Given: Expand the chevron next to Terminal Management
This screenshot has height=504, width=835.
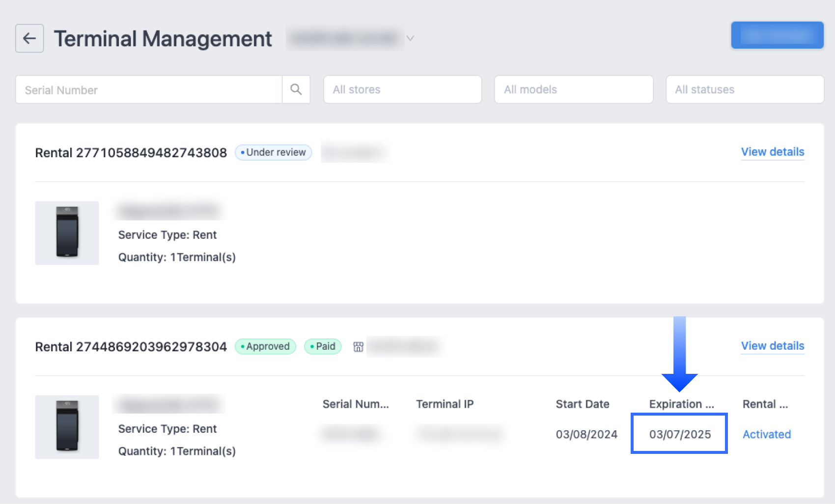Looking at the screenshot, I should click(x=410, y=38).
